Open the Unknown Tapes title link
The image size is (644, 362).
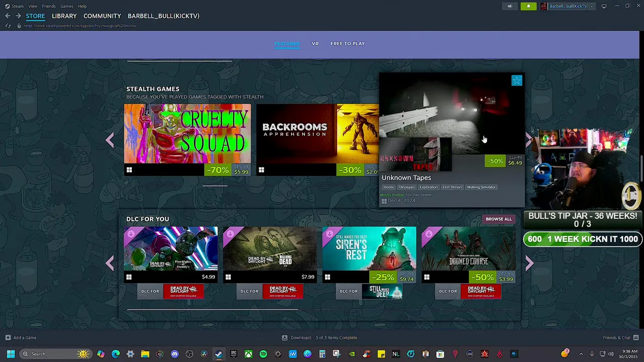(x=407, y=178)
